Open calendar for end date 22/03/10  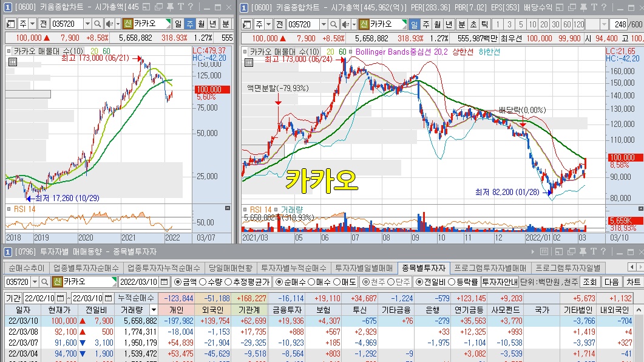pos(109,298)
